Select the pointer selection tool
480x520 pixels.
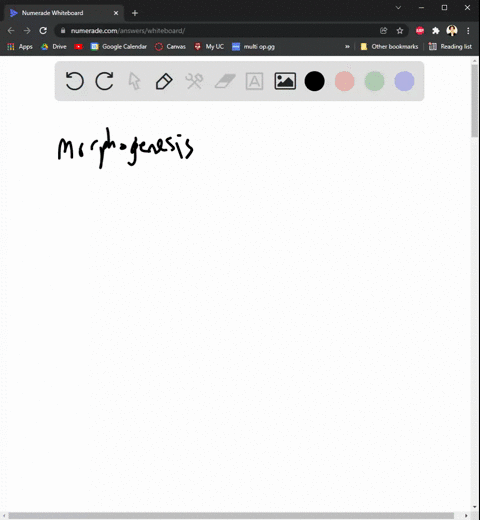click(x=134, y=81)
